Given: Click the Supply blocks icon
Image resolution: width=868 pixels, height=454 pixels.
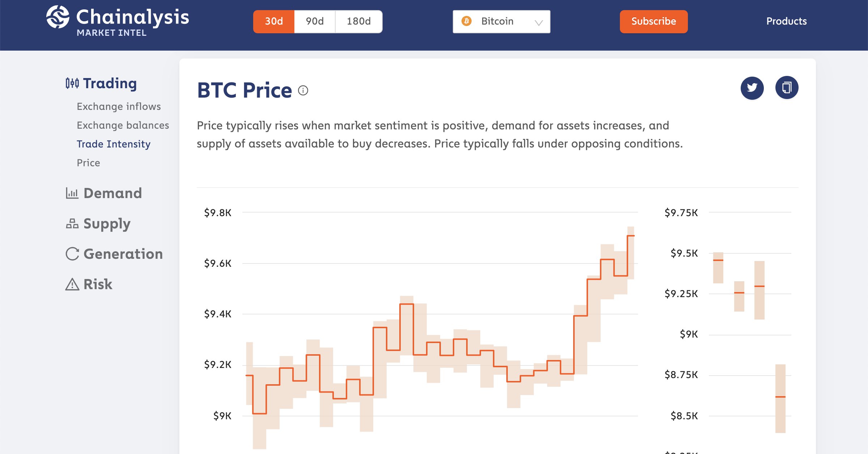Looking at the screenshot, I should (72, 223).
